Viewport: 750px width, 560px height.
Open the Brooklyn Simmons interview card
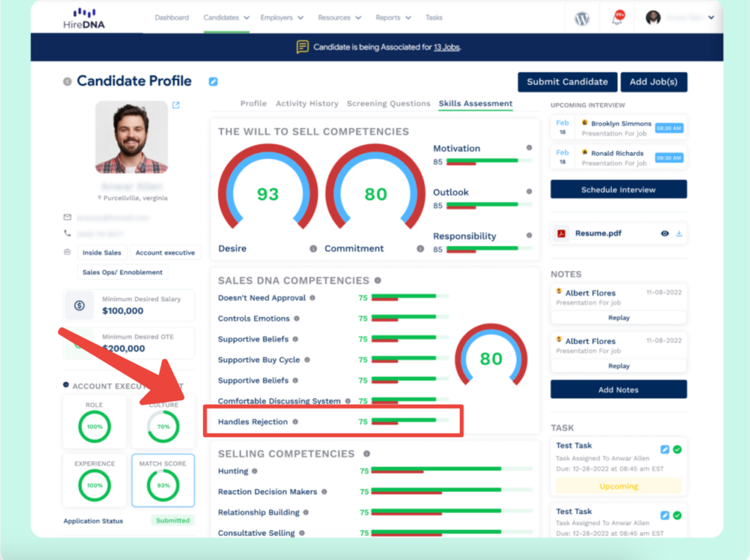(618, 127)
